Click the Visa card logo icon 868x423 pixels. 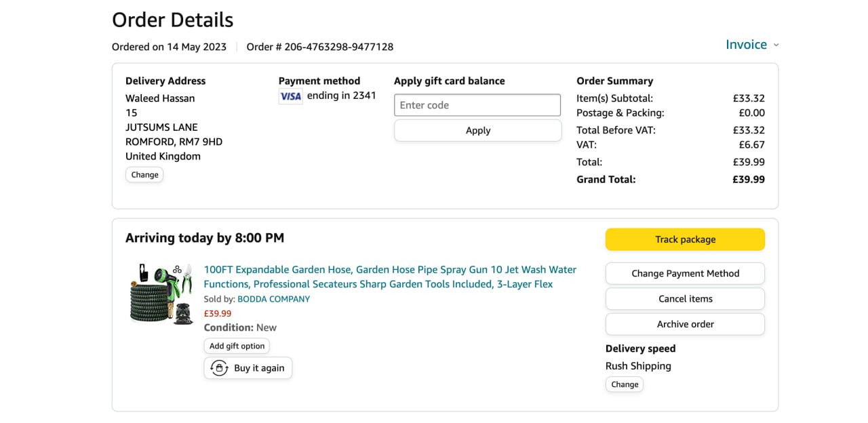pos(290,96)
